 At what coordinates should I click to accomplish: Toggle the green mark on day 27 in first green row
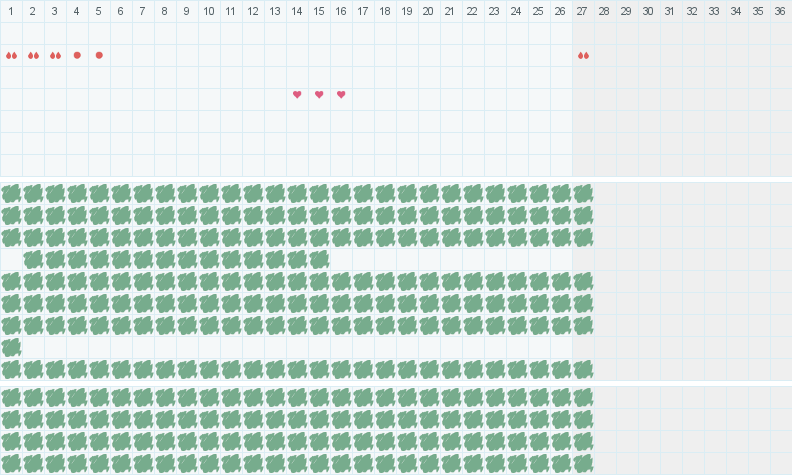(x=583, y=194)
